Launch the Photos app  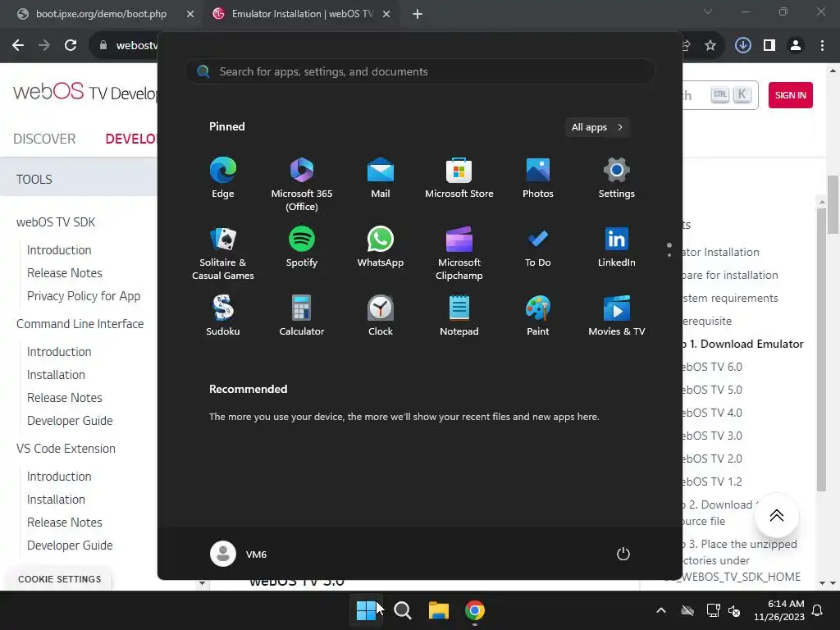(538, 178)
